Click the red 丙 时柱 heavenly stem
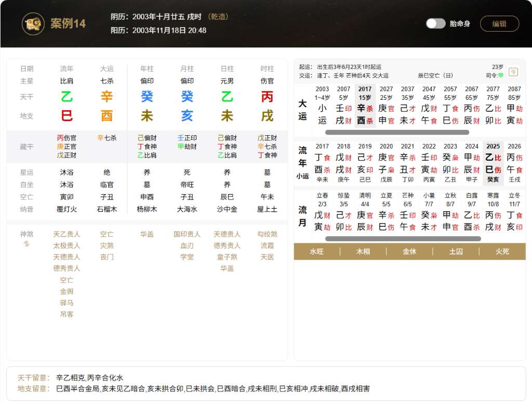This screenshot has height=402, width=532. click(x=268, y=97)
